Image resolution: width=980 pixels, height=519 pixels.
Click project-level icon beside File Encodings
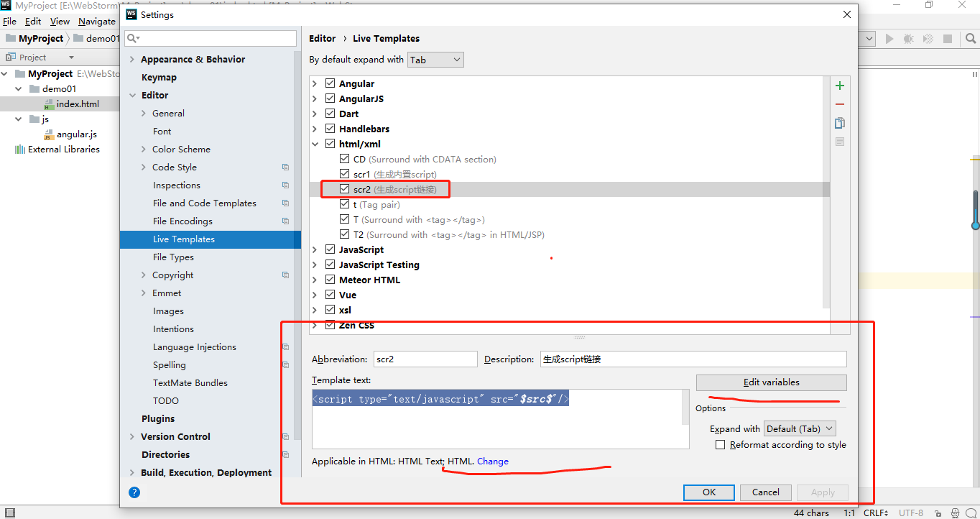tap(285, 221)
